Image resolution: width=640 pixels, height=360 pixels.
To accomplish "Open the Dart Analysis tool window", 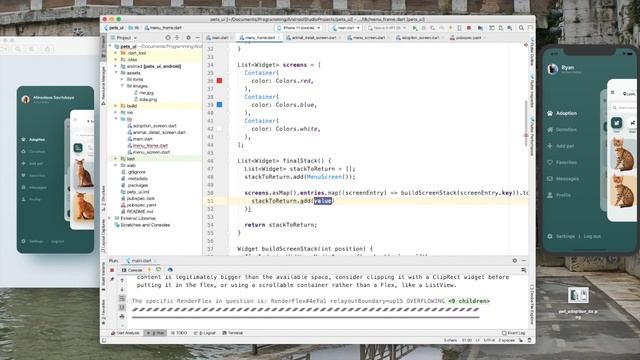I will [x=125, y=333].
